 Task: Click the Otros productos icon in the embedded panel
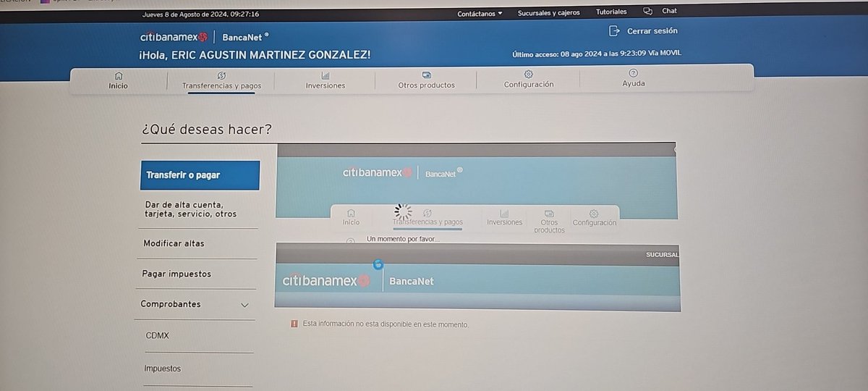click(549, 213)
